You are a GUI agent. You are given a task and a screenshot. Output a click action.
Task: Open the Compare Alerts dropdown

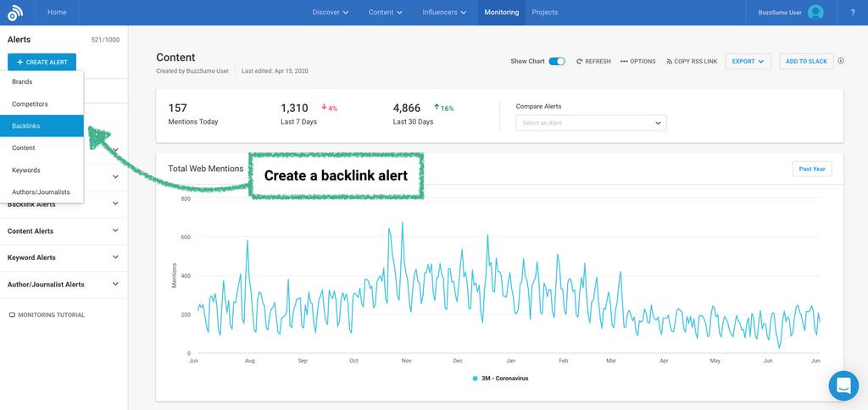pyautogui.click(x=591, y=123)
